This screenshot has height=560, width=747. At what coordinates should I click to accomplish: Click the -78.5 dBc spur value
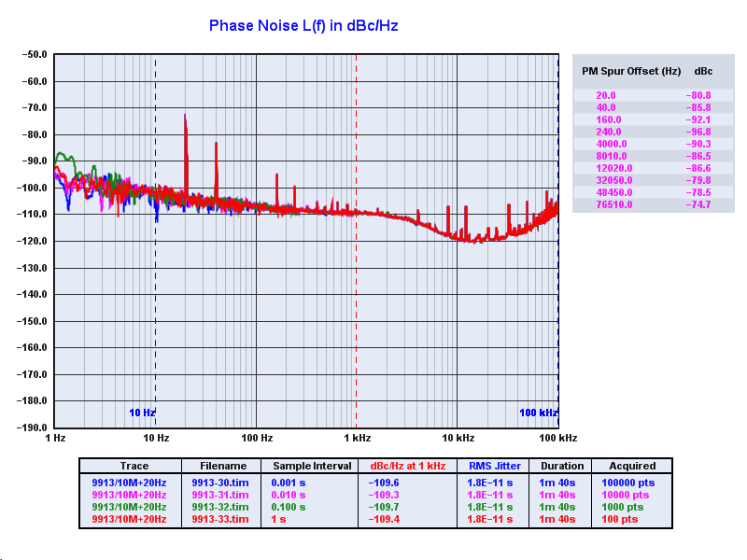point(698,193)
